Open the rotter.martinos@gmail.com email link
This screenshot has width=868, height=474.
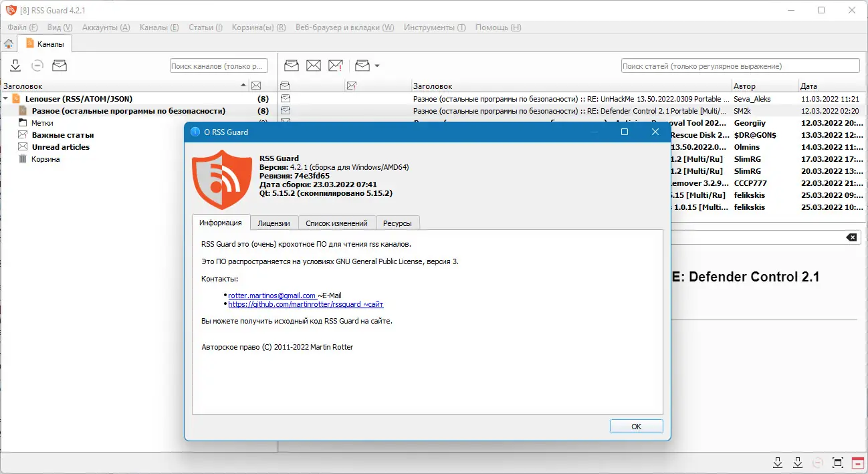pyautogui.click(x=272, y=295)
